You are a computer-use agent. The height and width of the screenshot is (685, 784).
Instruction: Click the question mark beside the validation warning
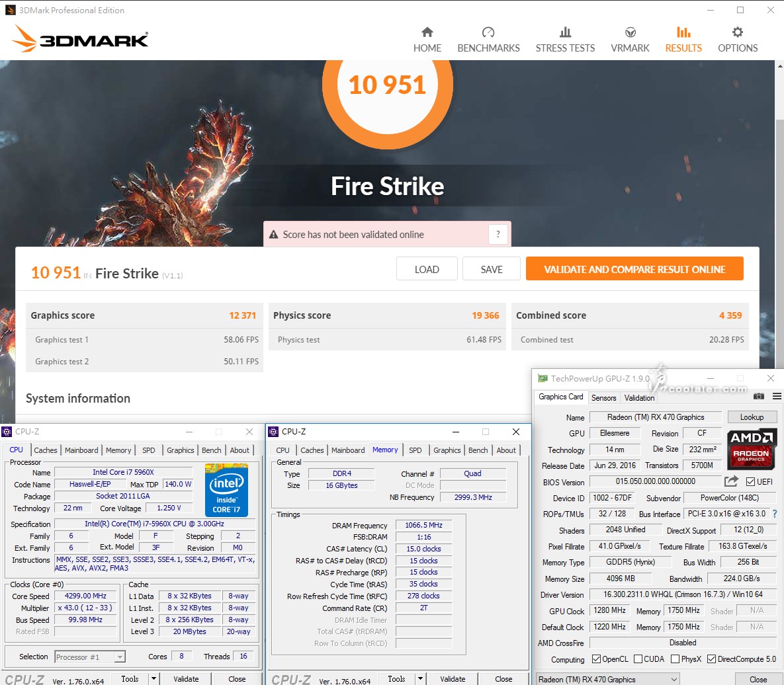(x=498, y=234)
